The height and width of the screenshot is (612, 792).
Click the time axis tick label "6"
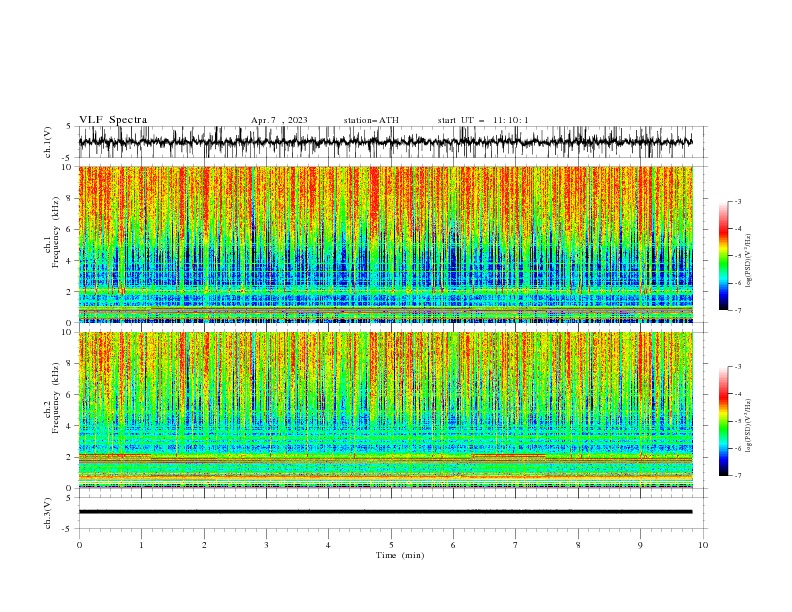pos(453,545)
